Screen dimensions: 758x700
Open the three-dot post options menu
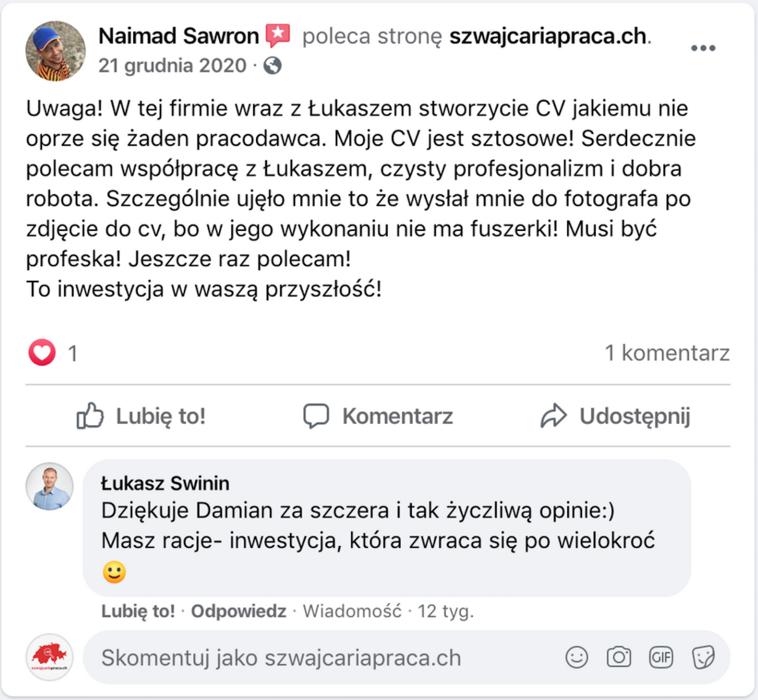point(702,48)
